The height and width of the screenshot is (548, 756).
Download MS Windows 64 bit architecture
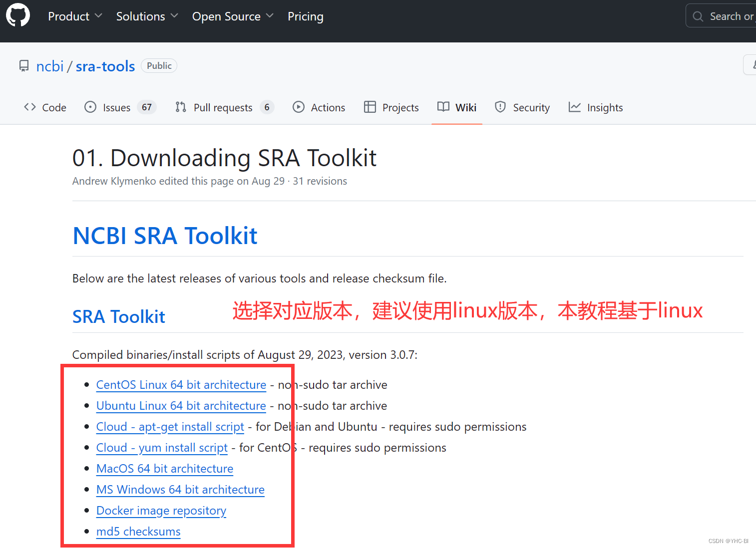(x=180, y=490)
